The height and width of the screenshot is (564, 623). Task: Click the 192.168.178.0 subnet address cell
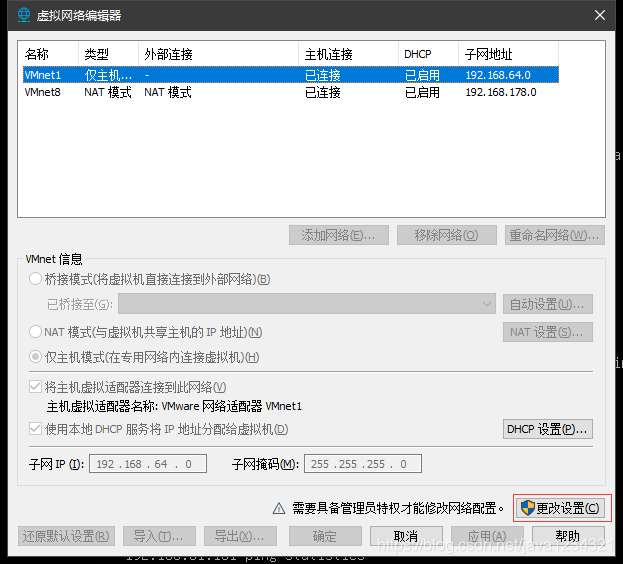(x=501, y=92)
